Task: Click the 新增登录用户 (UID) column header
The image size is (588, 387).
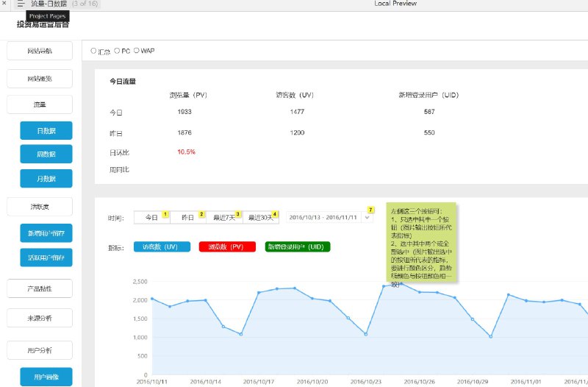Action: [x=429, y=96]
